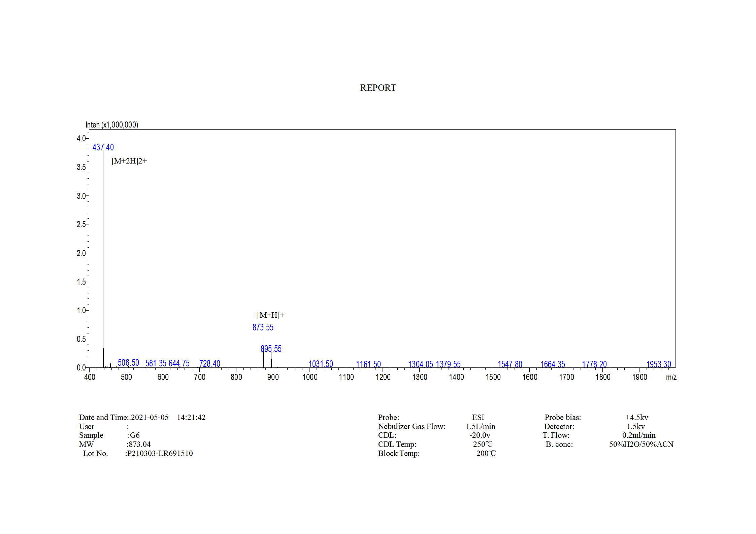
Task: Click the [M+2H]2+ annotation
Action: [129, 161]
